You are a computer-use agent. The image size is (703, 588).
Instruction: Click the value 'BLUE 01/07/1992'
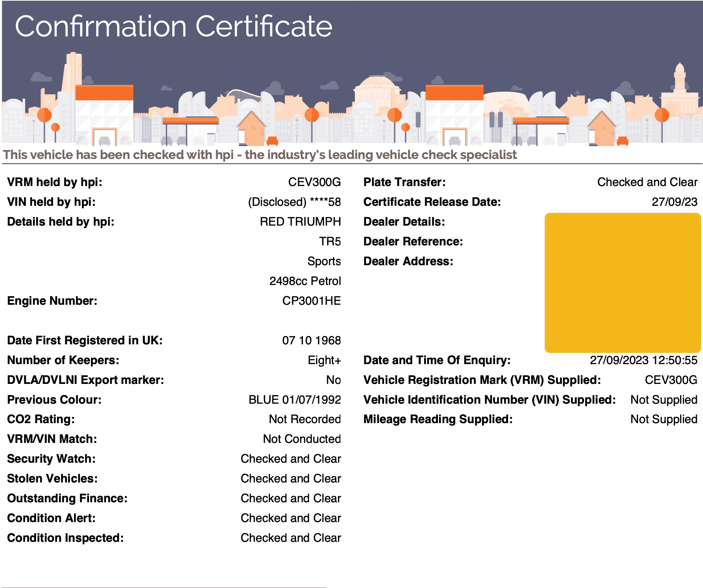295,400
